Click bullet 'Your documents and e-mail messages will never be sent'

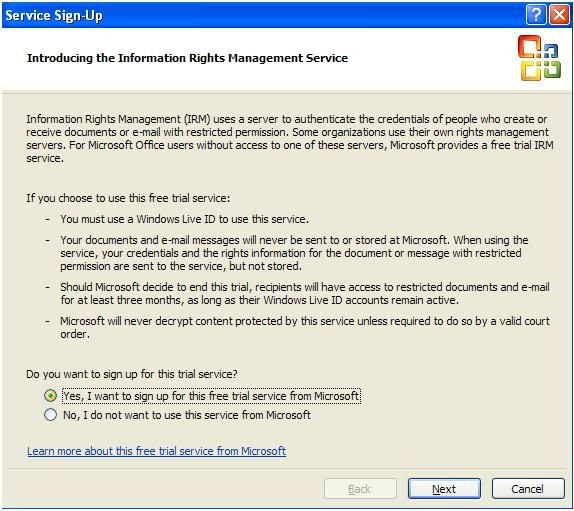(294, 253)
